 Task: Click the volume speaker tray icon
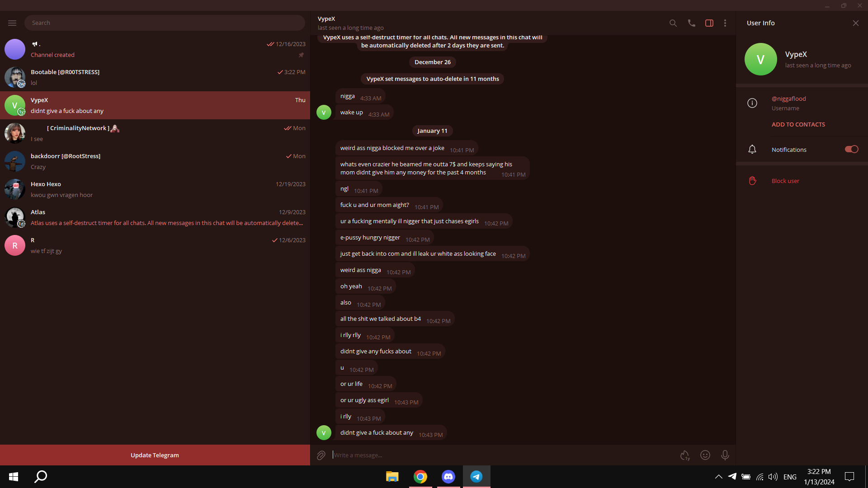tap(773, 477)
